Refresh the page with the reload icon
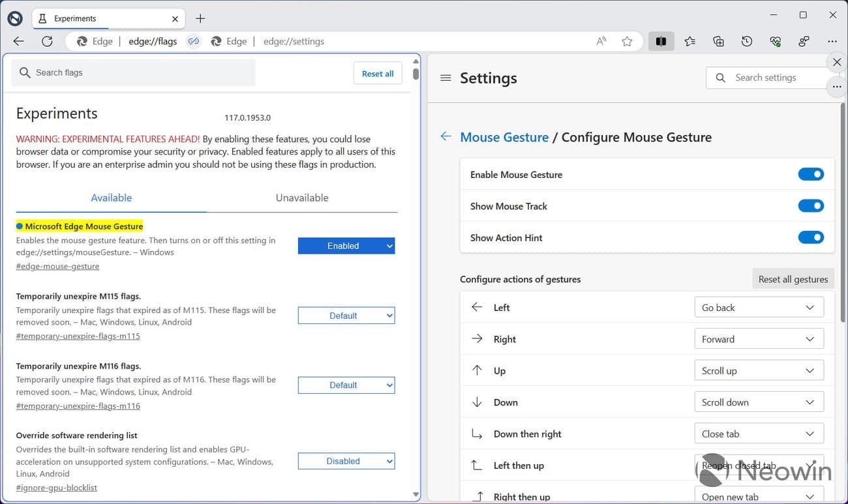The height and width of the screenshot is (504, 848). (x=47, y=41)
